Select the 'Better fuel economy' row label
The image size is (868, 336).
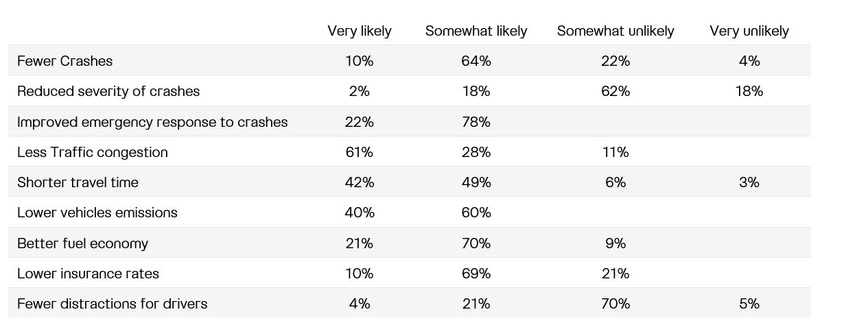[x=82, y=243]
